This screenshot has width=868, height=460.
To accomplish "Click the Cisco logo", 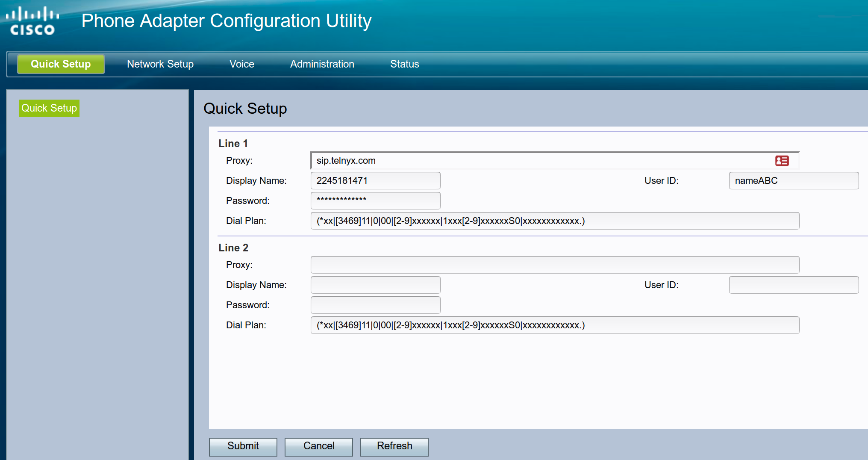I will [32, 21].
